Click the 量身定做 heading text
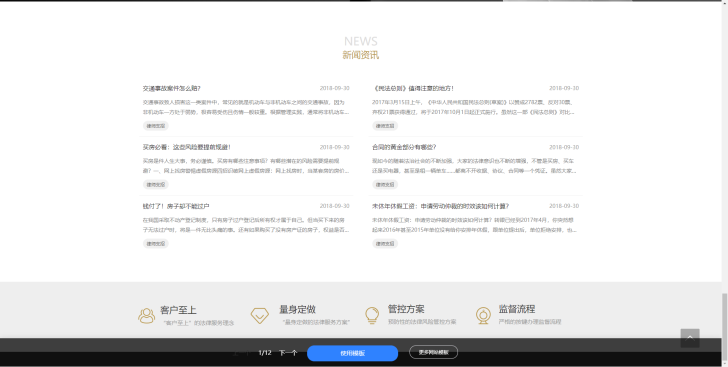728x367 pixels. click(x=298, y=309)
